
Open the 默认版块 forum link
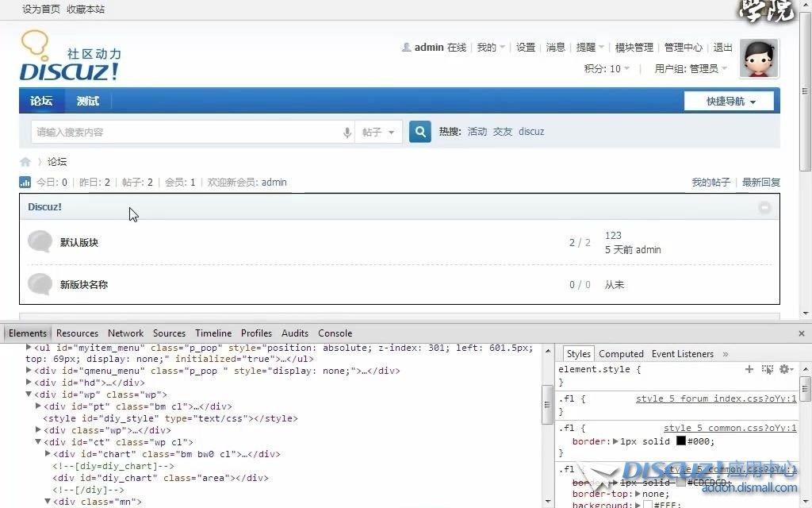coord(79,243)
